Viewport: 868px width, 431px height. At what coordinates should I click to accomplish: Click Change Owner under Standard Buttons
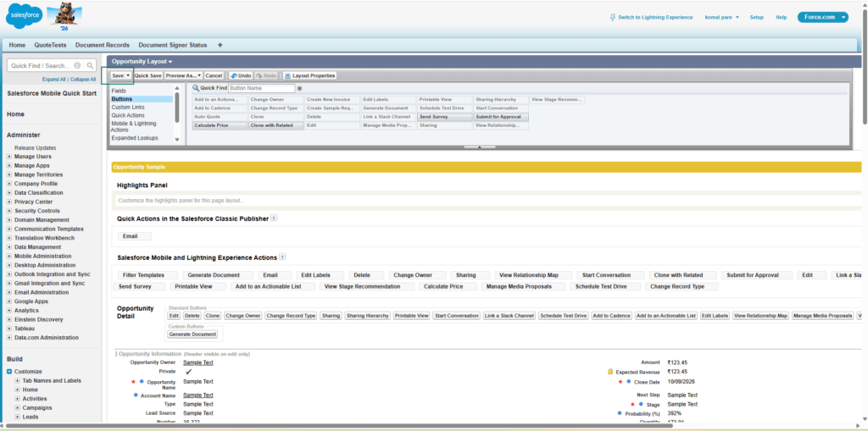click(x=243, y=315)
